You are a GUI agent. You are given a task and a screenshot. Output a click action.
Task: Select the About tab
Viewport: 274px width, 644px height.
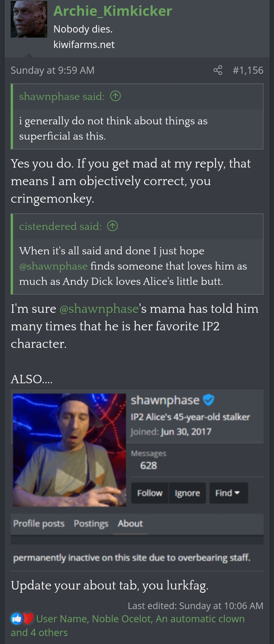click(x=130, y=524)
